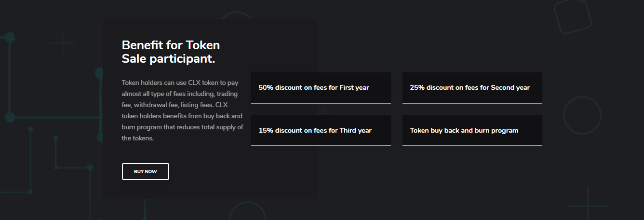Viewport: 644px width, 220px height.
Task: Open the 25% discount Second year card
Action: click(472, 88)
